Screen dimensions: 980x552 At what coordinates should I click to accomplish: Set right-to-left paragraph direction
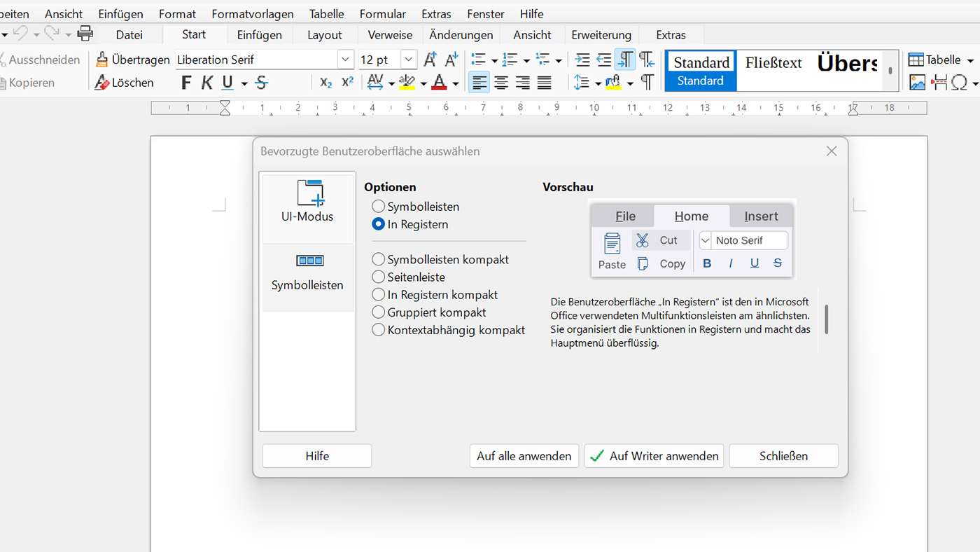(x=647, y=60)
